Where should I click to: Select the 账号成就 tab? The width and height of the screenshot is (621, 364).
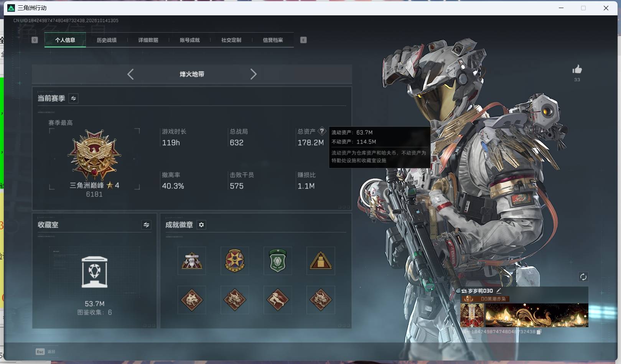coord(189,40)
